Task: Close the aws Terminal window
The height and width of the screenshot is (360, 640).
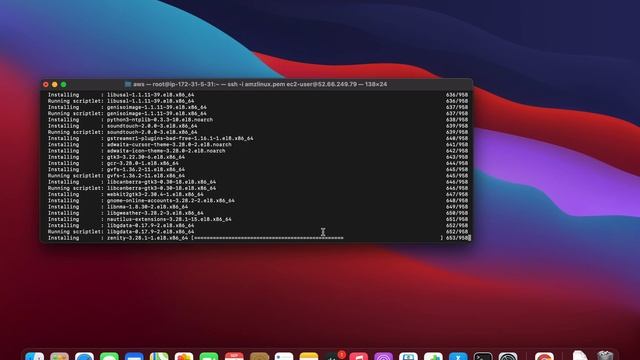Action: pos(46,84)
